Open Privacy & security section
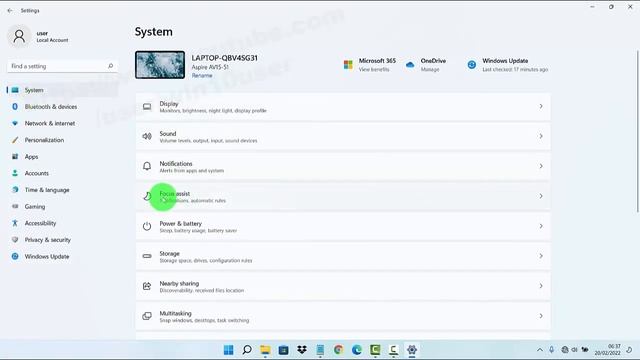This screenshot has width=640, height=360. [62, 240]
